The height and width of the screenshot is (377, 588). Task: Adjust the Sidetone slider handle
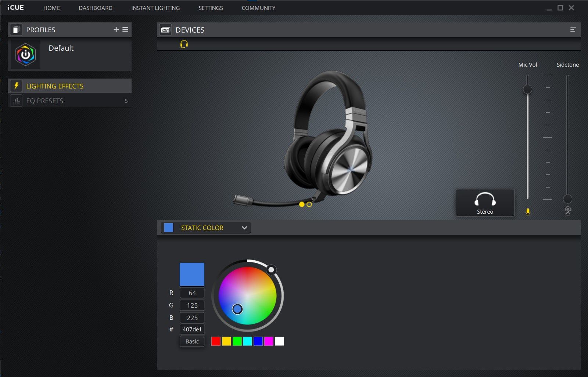click(x=567, y=199)
